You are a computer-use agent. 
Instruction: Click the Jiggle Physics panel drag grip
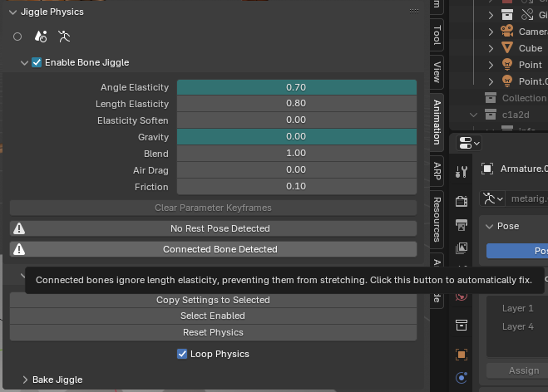pos(414,12)
